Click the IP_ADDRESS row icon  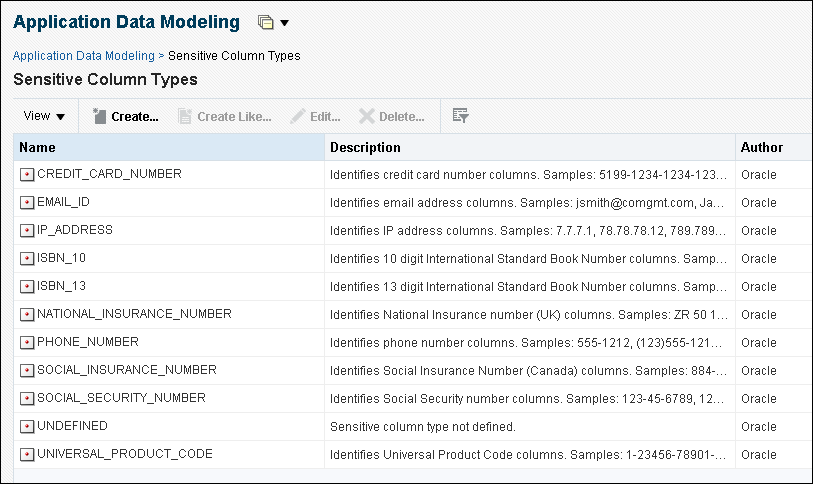[x=27, y=230]
